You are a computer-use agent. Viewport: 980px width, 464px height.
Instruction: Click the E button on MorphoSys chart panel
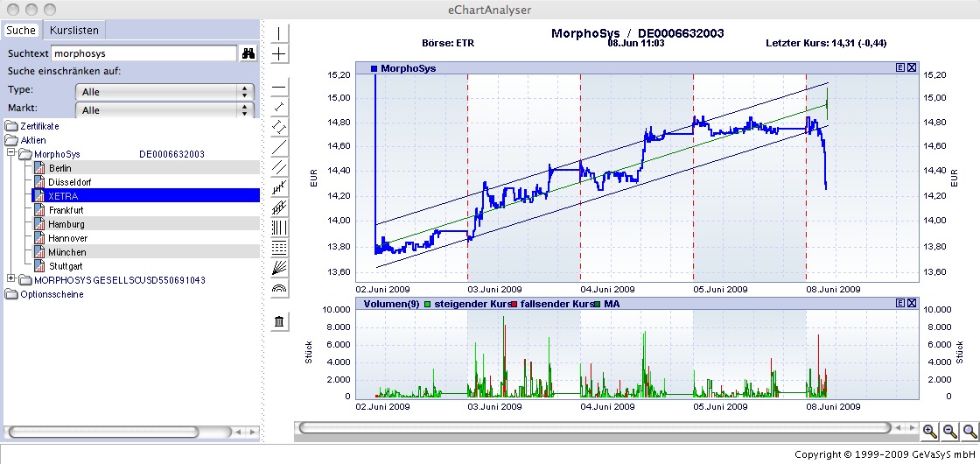coord(900,67)
